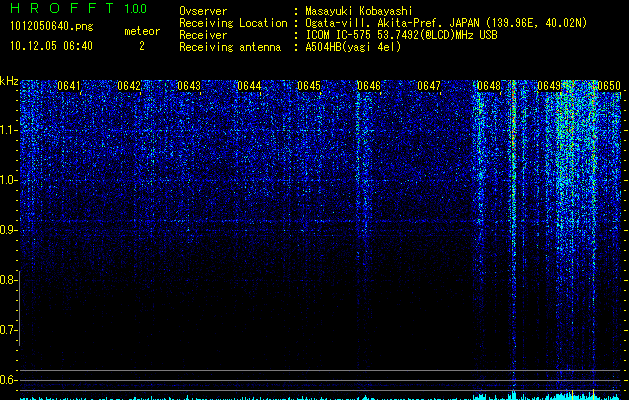Click the A504HB(yagi 4el) antenna text
629x400 pixels.
353,47
